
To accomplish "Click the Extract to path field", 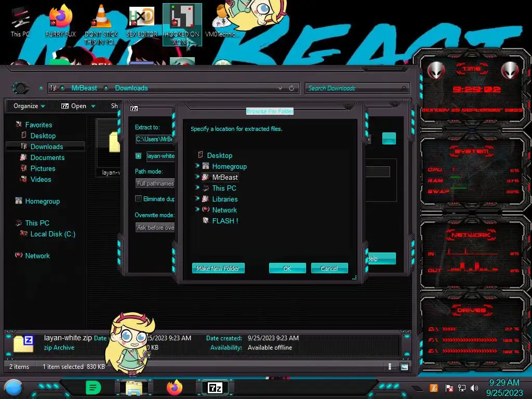I will click(x=155, y=139).
